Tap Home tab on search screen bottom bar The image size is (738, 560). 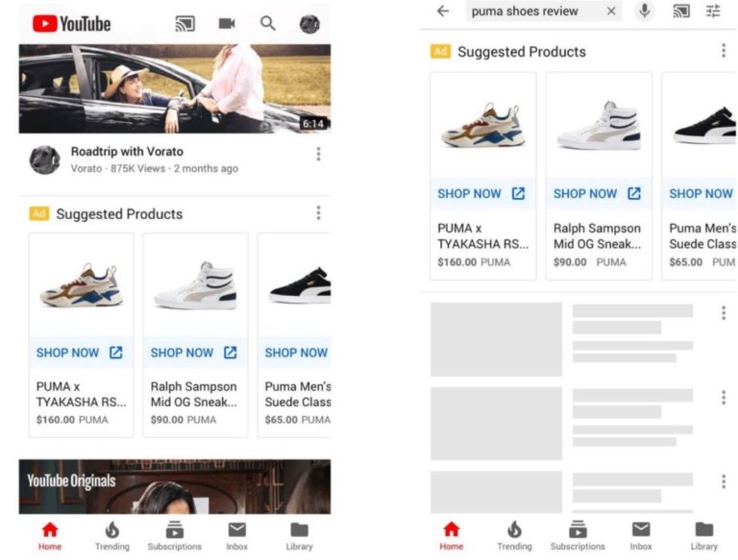tap(452, 536)
